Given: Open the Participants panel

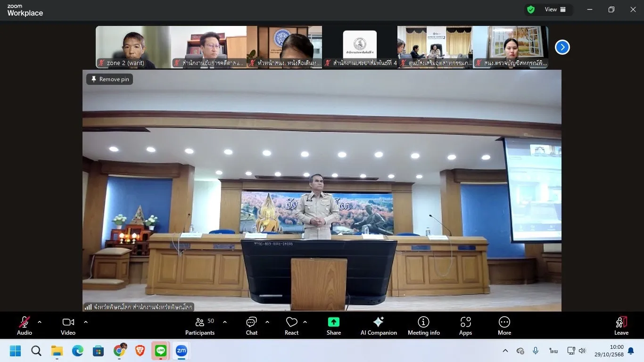Looking at the screenshot, I should 200,325.
